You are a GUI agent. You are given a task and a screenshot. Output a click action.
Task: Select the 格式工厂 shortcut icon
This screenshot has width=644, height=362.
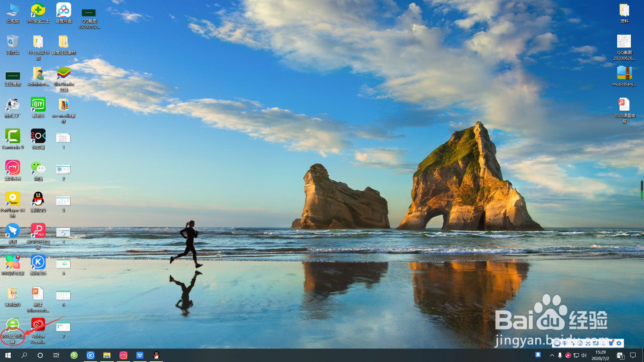tap(13, 108)
